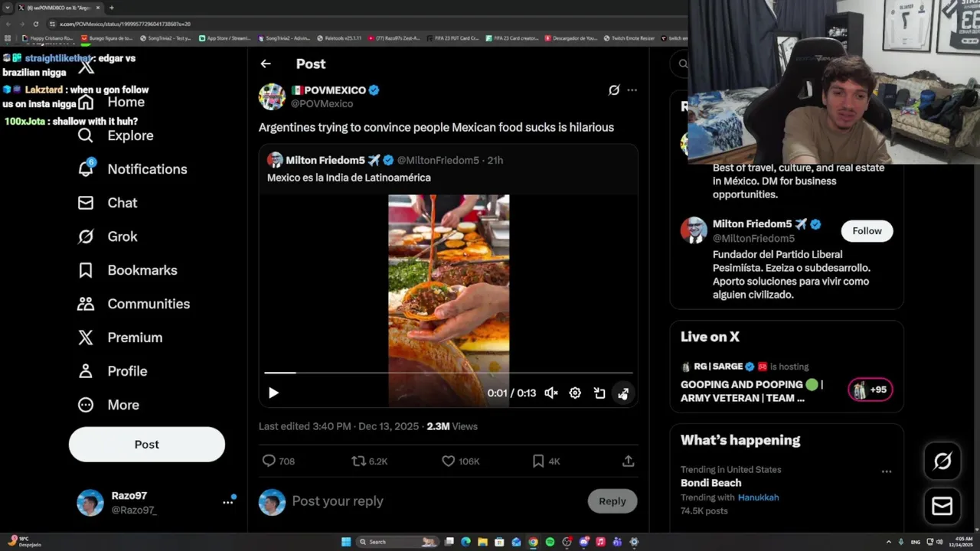This screenshot has height=551, width=980.
Task: Open Explore from the sidebar
Action: [116, 135]
